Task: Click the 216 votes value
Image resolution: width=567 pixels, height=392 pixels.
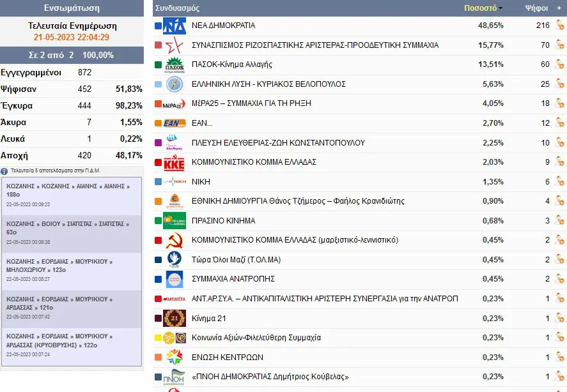Action: (543, 26)
